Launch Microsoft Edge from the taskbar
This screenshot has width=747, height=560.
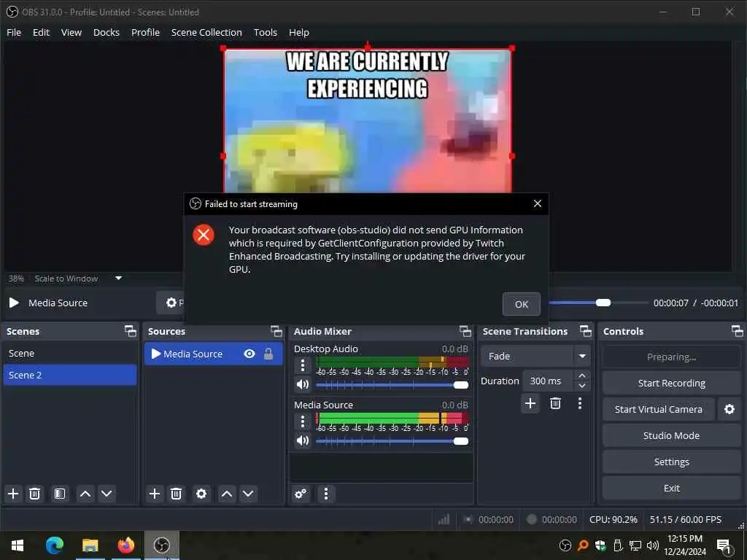point(54,545)
